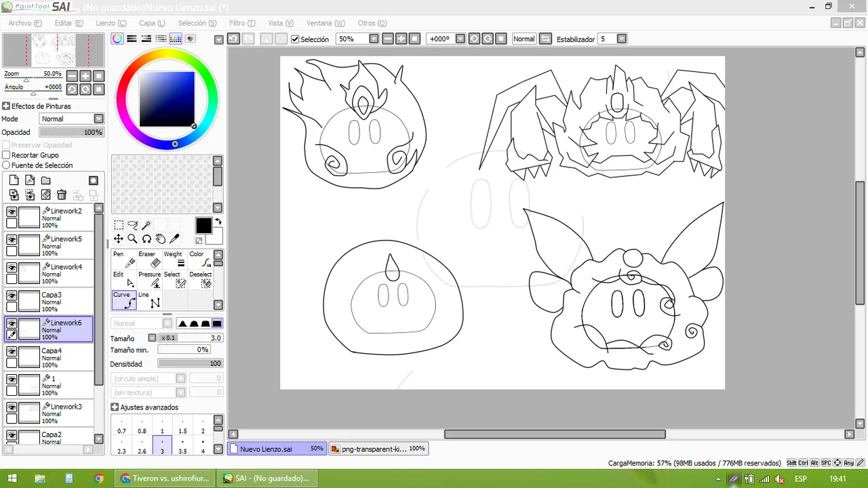Screen dimensions: 868x488
Task: Select the Hand pan tool
Action: pyautogui.click(x=161, y=239)
